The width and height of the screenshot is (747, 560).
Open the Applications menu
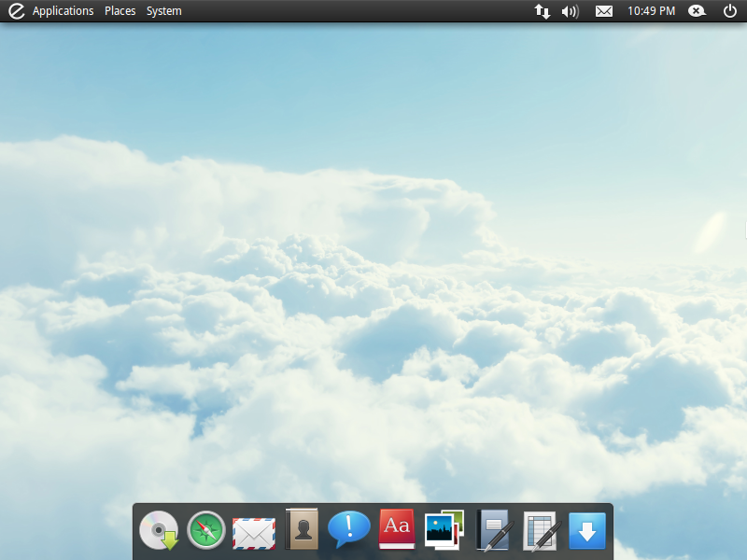point(63,11)
